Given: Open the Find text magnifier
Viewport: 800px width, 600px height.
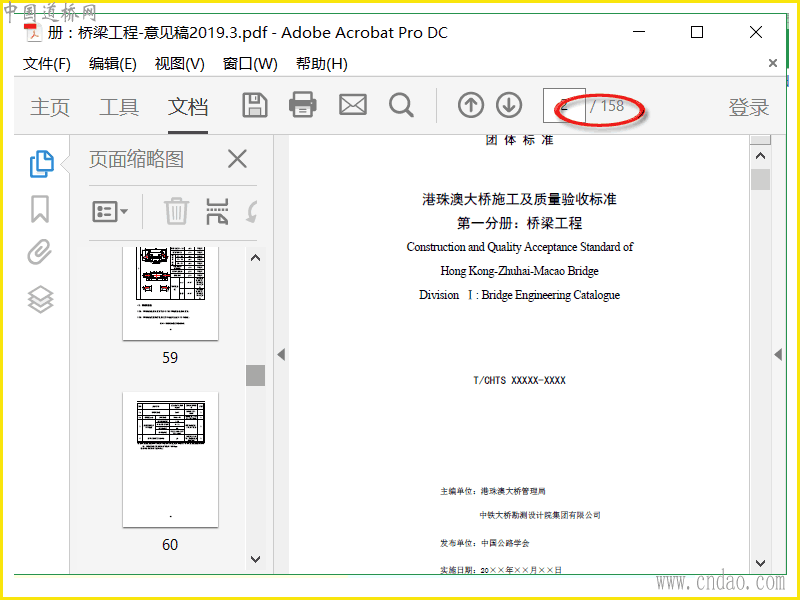Looking at the screenshot, I should click(401, 106).
